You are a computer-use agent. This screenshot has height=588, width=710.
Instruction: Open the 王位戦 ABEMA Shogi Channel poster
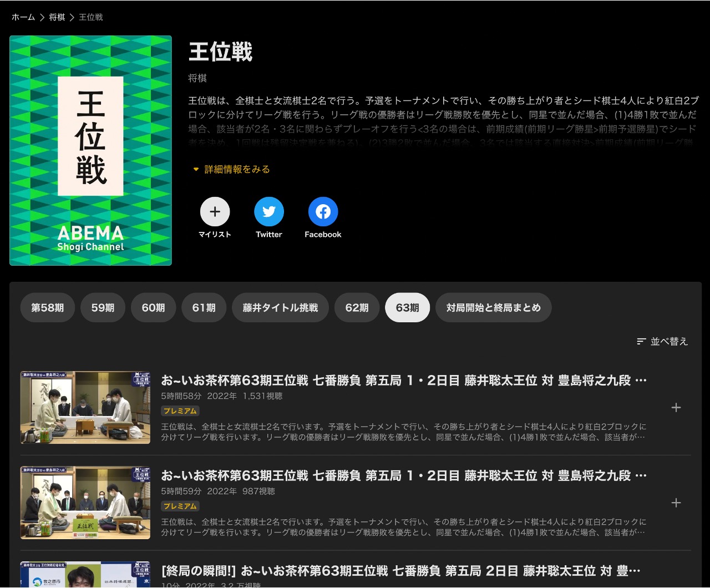(90, 150)
